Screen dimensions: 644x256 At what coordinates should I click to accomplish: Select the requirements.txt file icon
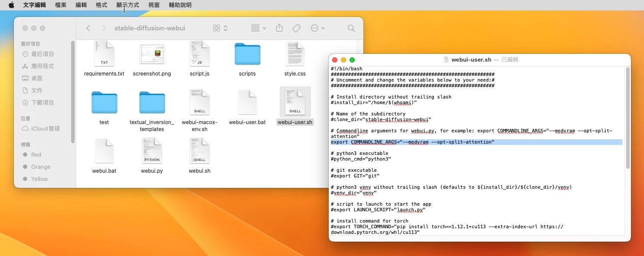point(104,54)
